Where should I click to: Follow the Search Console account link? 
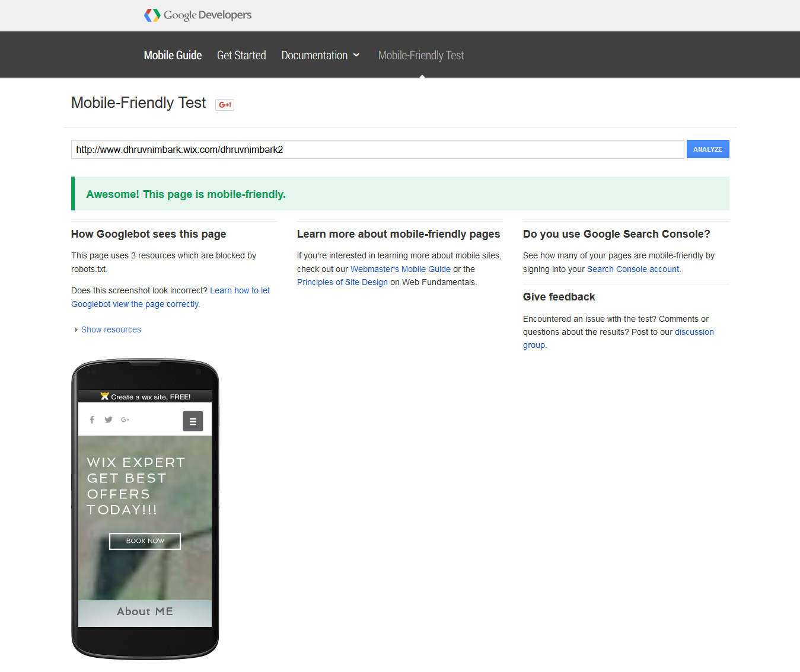tap(633, 269)
